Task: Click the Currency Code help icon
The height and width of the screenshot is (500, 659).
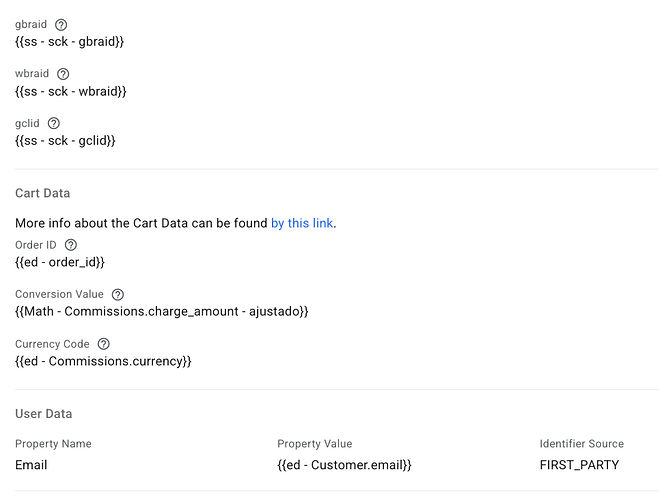Action: pos(103,344)
